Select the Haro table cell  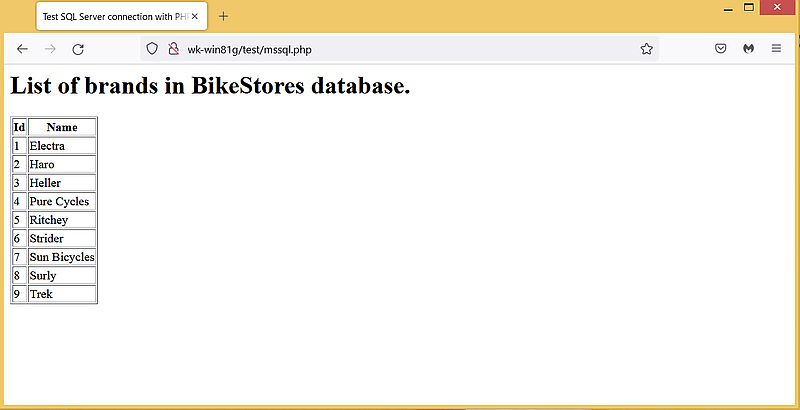[62, 164]
